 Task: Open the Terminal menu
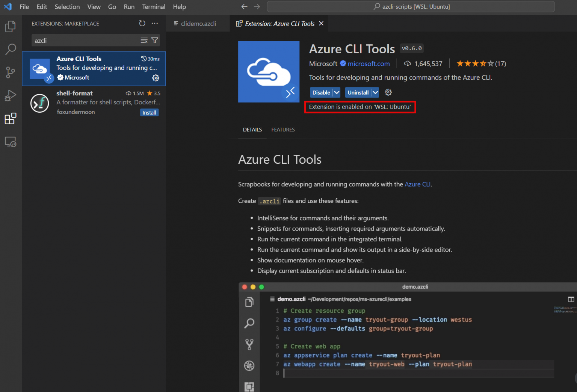[154, 6]
